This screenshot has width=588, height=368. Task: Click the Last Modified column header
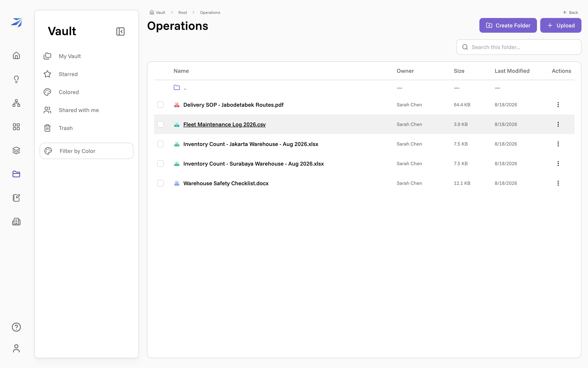point(512,71)
